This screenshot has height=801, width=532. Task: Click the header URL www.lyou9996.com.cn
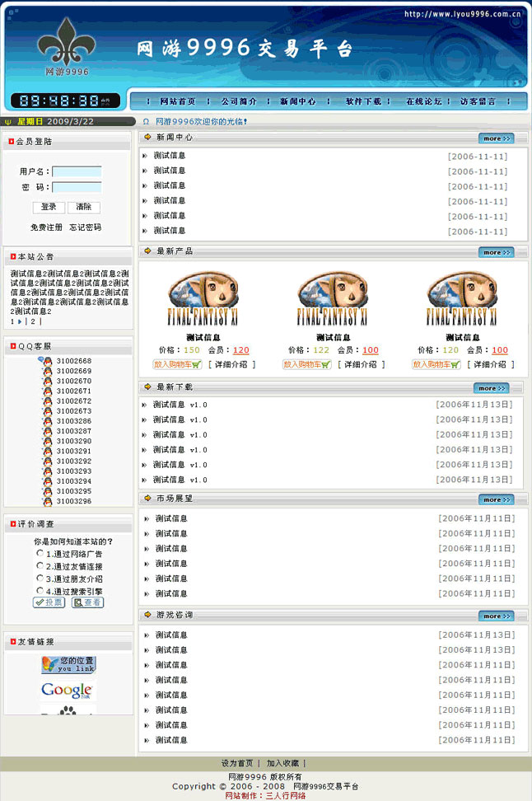point(463,14)
